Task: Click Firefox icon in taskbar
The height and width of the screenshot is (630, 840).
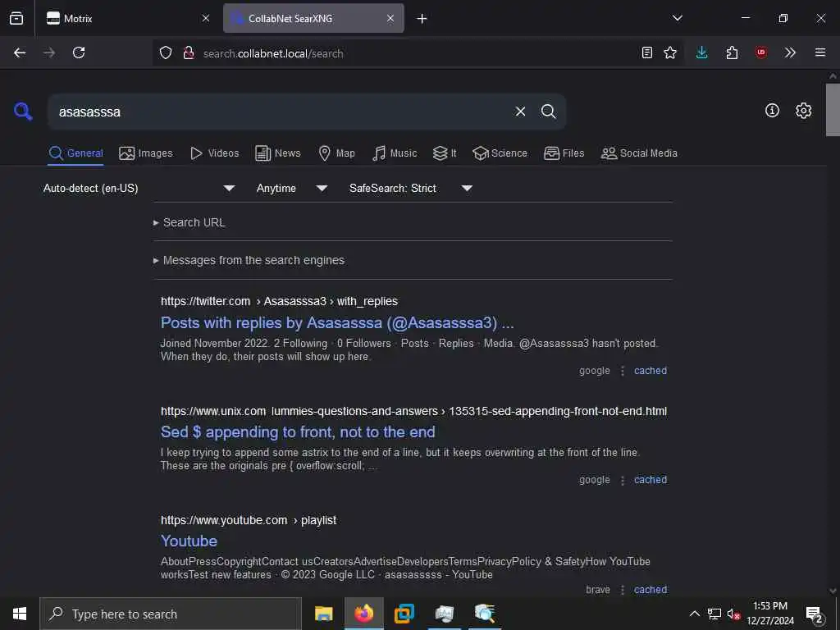Action: click(x=363, y=614)
